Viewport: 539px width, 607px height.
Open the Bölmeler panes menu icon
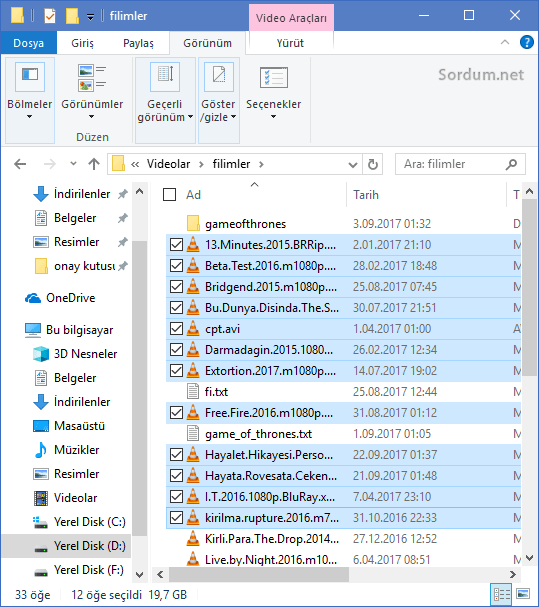coord(30,76)
